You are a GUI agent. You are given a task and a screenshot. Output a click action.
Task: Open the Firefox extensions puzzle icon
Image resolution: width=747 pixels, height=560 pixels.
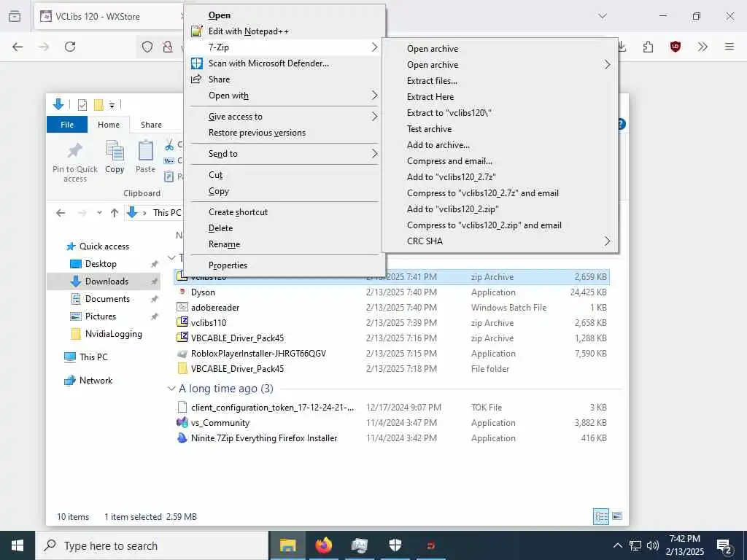pos(648,47)
